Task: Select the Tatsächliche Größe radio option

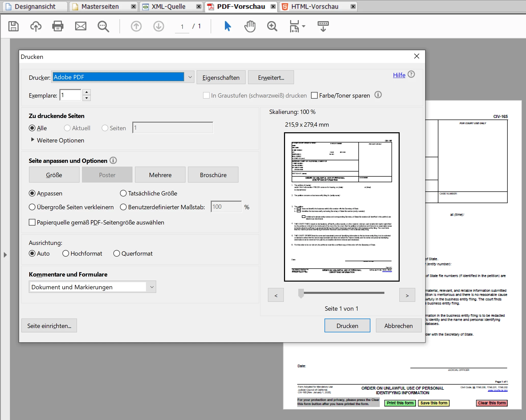Action: point(123,193)
